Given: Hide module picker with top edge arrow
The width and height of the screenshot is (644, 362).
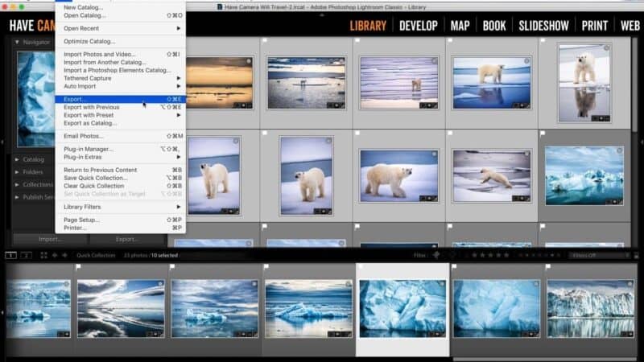Looking at the screenshot, I should pyautogui.click(x=322, y=14).
